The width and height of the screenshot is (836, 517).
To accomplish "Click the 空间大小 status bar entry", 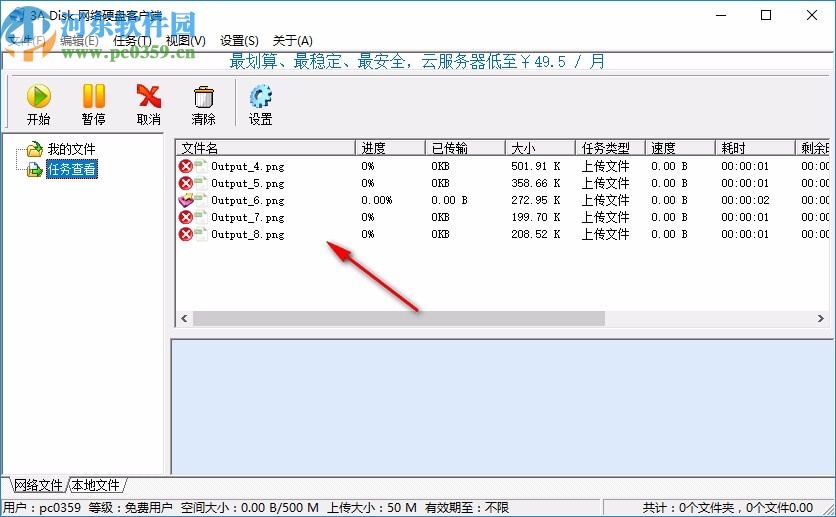I will [250, 507].
